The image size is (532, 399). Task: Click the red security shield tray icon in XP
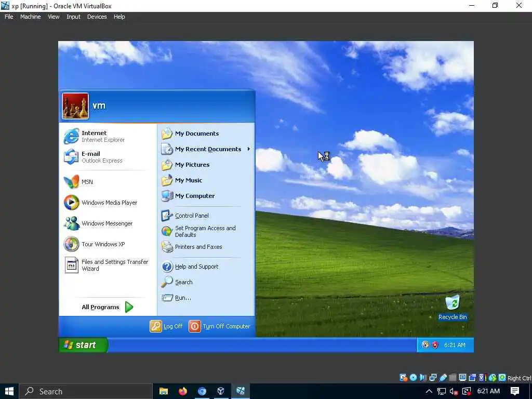pos(435,345)
